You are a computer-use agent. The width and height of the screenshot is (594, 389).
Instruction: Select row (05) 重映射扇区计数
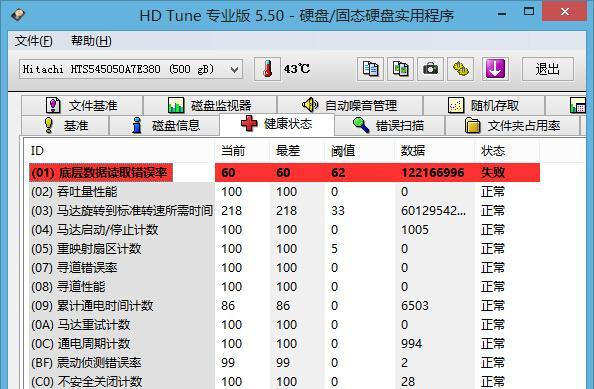[284, 248]
